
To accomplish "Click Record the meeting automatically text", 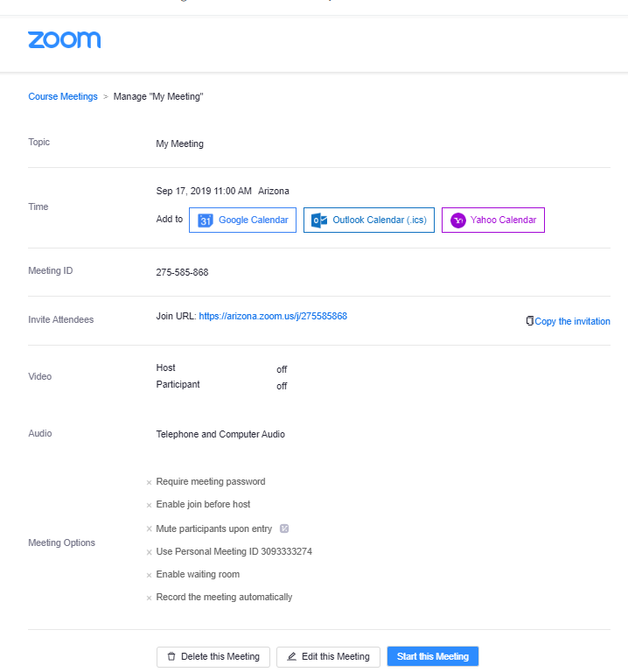I will pyautogui.click(x=224, y=597).
